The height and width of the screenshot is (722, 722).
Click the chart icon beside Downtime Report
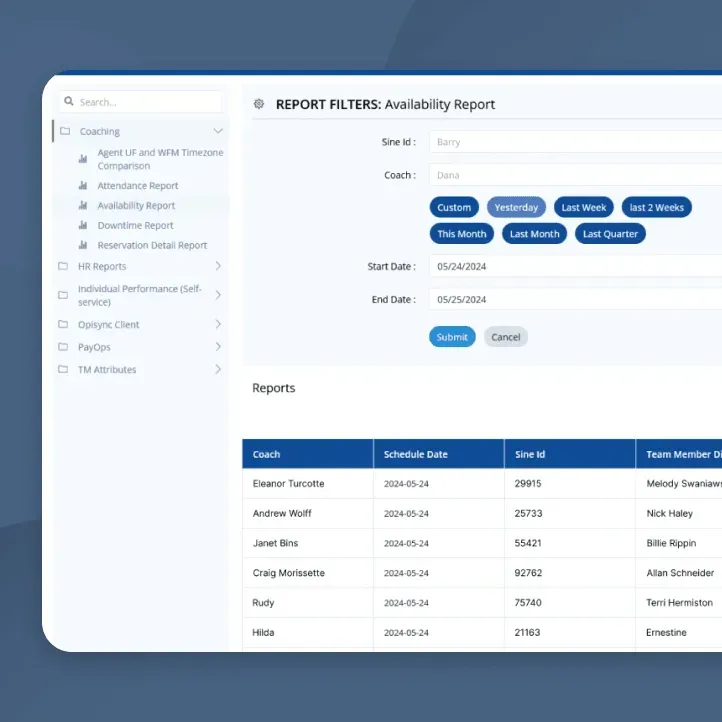tap(83, 225)
